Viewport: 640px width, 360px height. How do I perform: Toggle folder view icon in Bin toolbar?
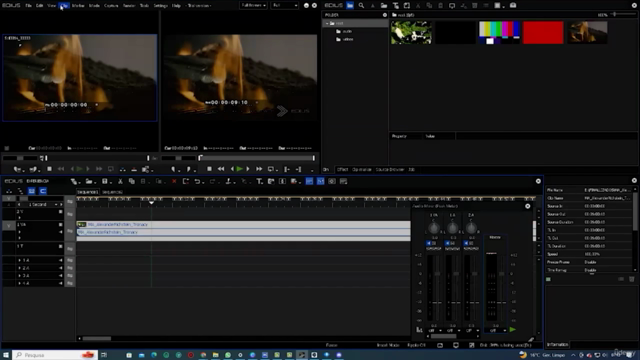[350, 6]
